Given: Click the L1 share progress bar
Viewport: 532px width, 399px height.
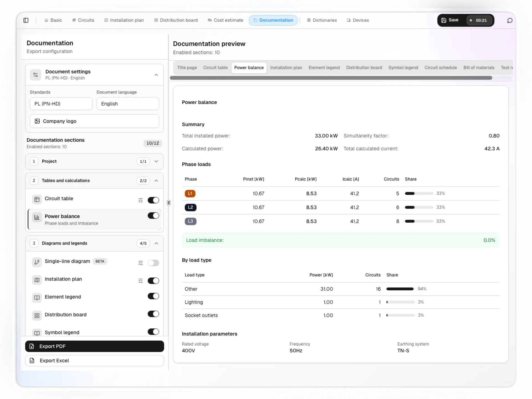Looking at the screenshot, I should point(419,193).
